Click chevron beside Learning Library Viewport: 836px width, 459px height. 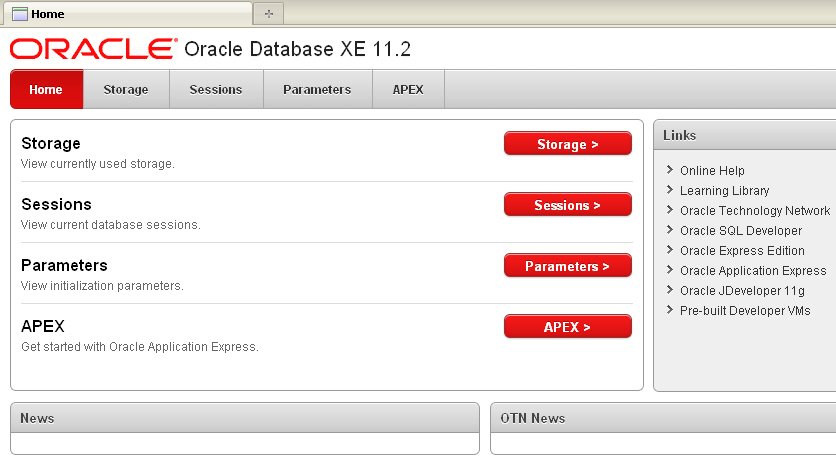670,190
